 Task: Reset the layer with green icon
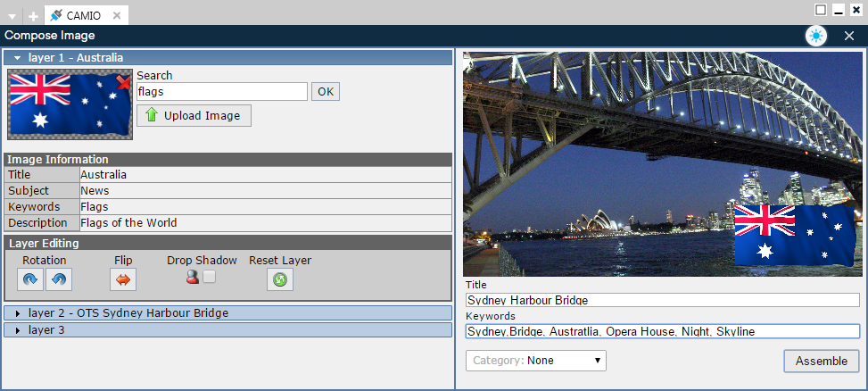pos(280,279)
